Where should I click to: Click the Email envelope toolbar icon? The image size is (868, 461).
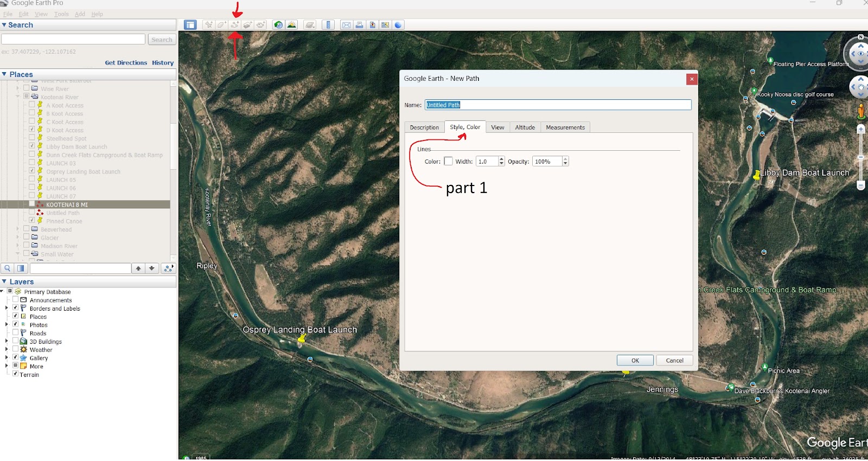pyautogui.click(x=346, y=25)
